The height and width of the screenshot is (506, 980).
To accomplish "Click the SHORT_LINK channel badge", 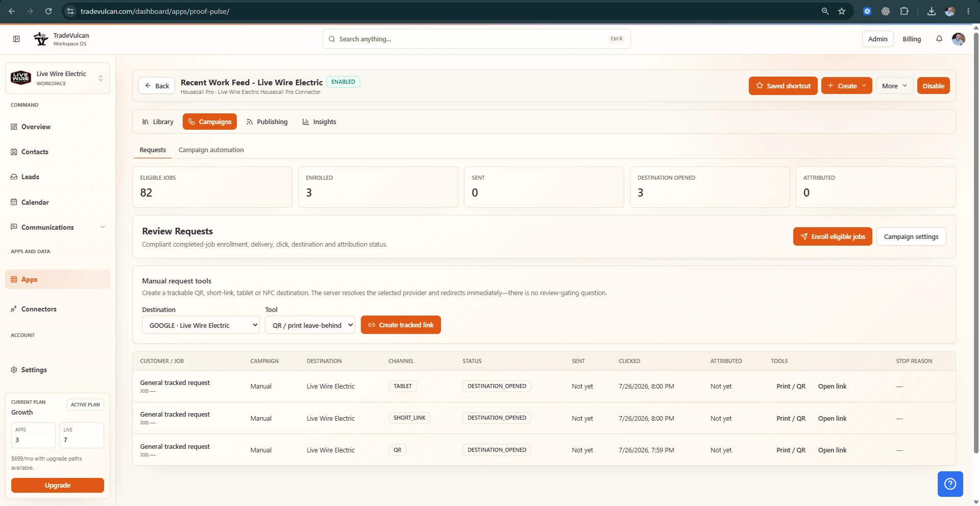I will pyautogui.click(x=409, y=418).
